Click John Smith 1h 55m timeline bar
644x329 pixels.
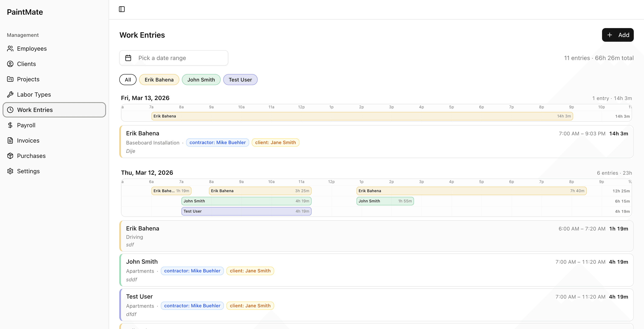pyautogui.click(x=385, y=201)
